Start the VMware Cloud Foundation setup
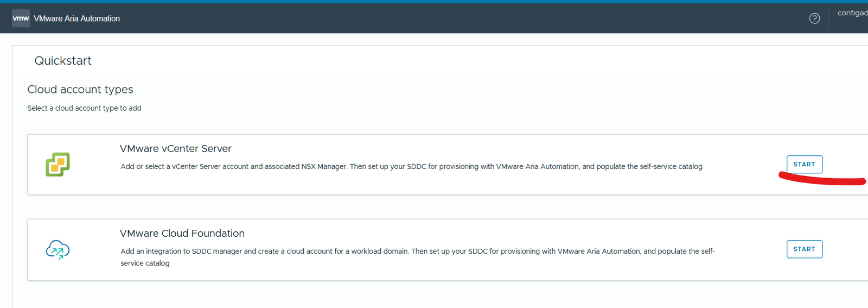This screenshot has height=308, width=868. [x=805, y=249]
